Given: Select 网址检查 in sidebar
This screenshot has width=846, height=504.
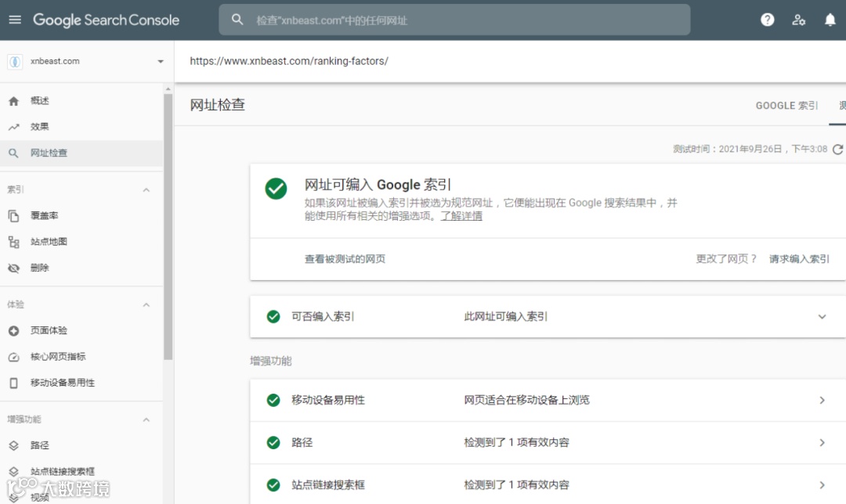Looking at the screenshot, I should pos(81,153).
